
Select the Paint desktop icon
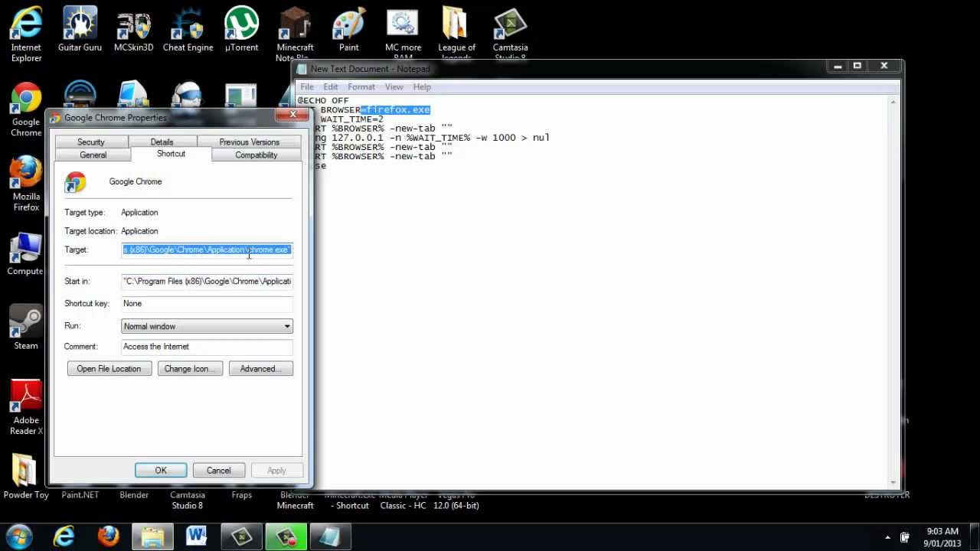click(348, 31)
